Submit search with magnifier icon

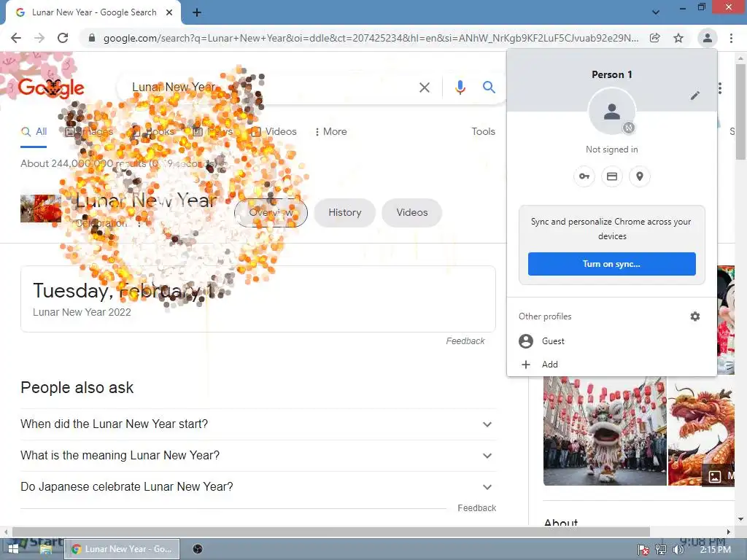(489, 87)
